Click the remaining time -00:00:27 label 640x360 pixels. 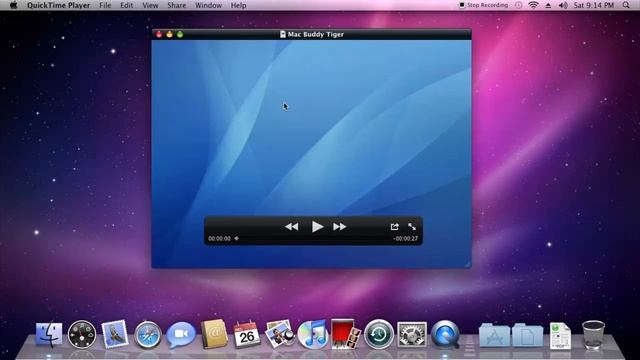405,238
